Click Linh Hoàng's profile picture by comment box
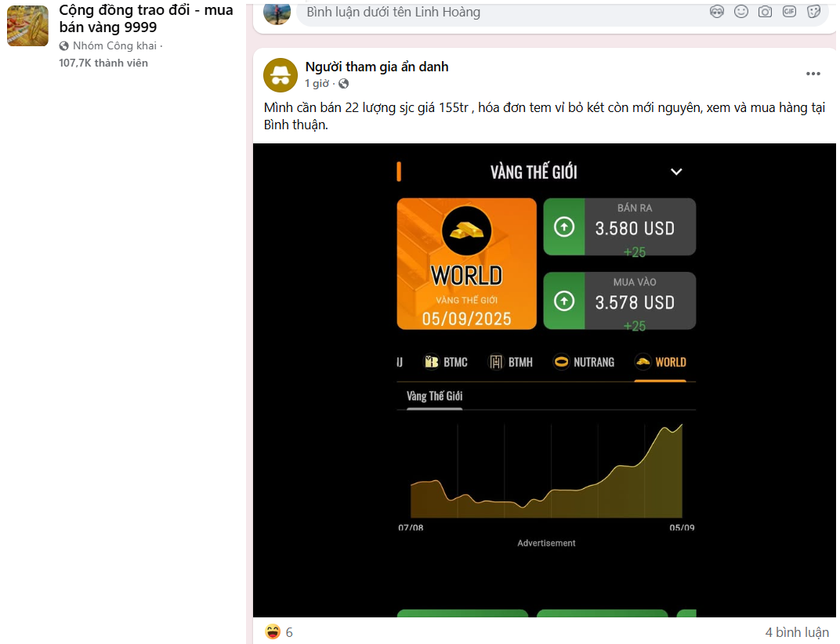Image resolution: width=840 pixels, height=644 pixels. tap(277, 12)
